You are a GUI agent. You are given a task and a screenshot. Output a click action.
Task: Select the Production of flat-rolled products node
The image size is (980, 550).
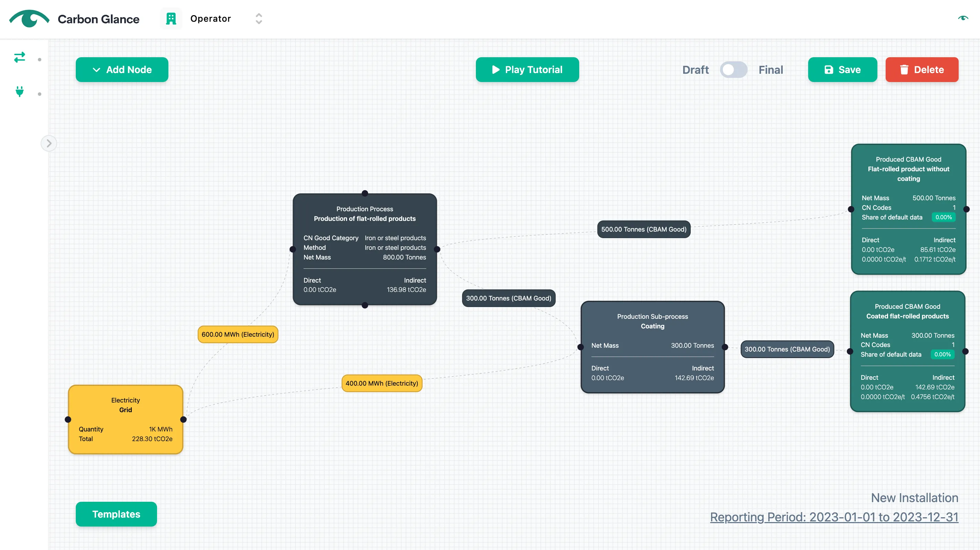pos(364,249)
